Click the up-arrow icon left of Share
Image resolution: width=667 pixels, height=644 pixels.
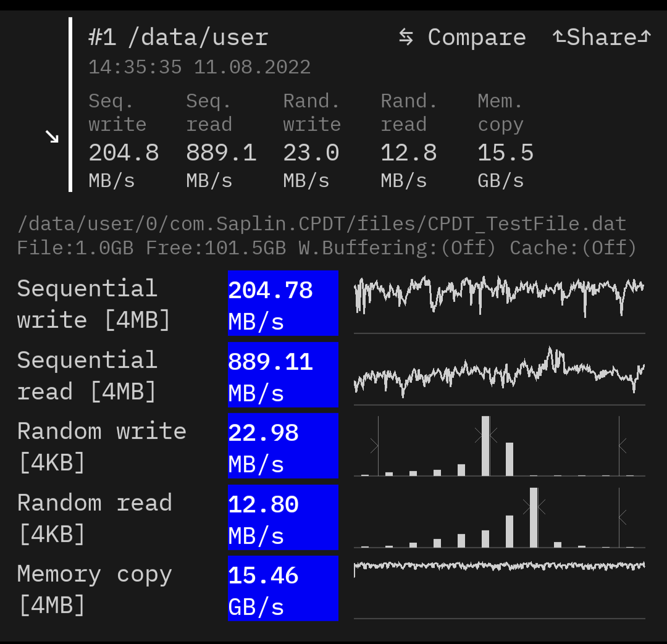click(559, 37)
